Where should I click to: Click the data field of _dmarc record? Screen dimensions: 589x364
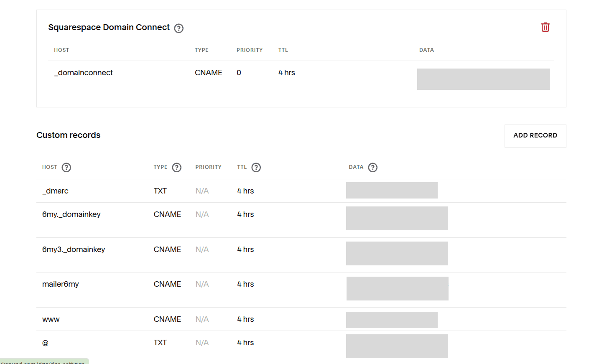(x=392, y=190)
